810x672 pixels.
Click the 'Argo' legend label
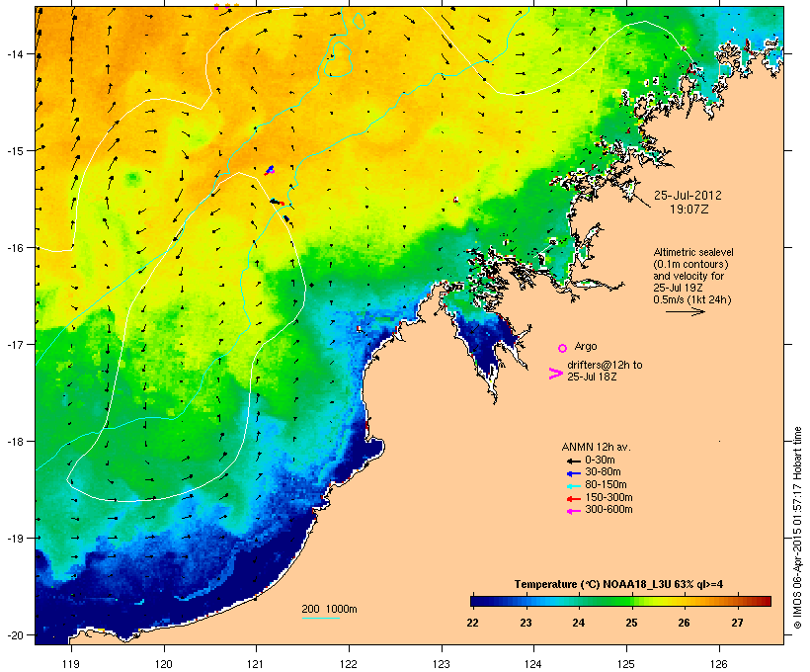click(x=586, y=346)
